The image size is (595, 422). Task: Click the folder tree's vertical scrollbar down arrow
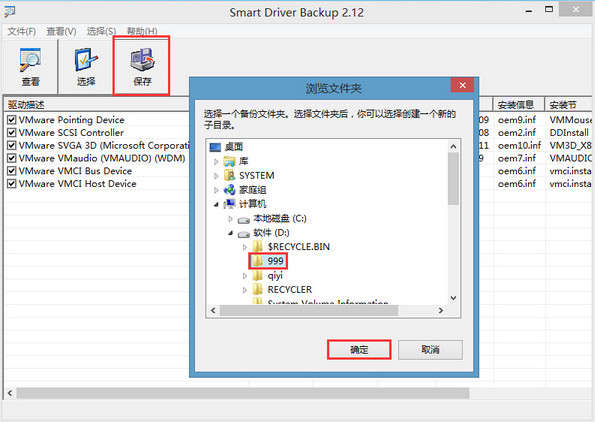click(x=453, y=298)
